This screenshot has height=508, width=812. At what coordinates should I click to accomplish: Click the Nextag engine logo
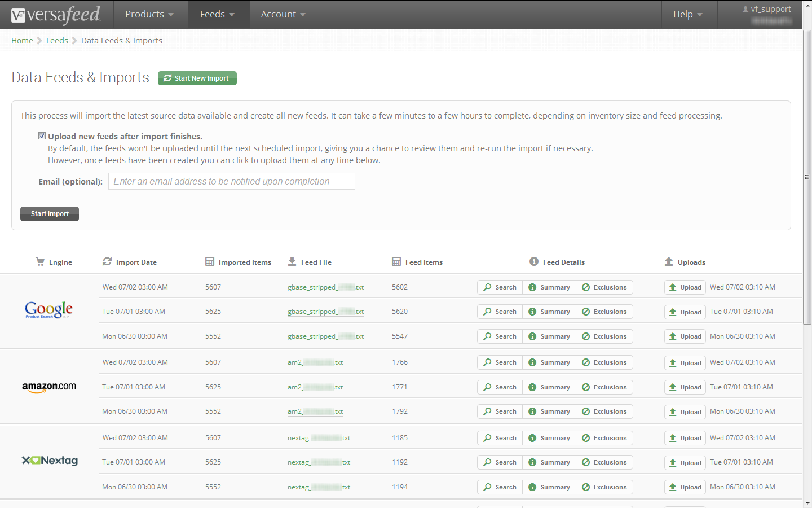[x=50, y=461]
